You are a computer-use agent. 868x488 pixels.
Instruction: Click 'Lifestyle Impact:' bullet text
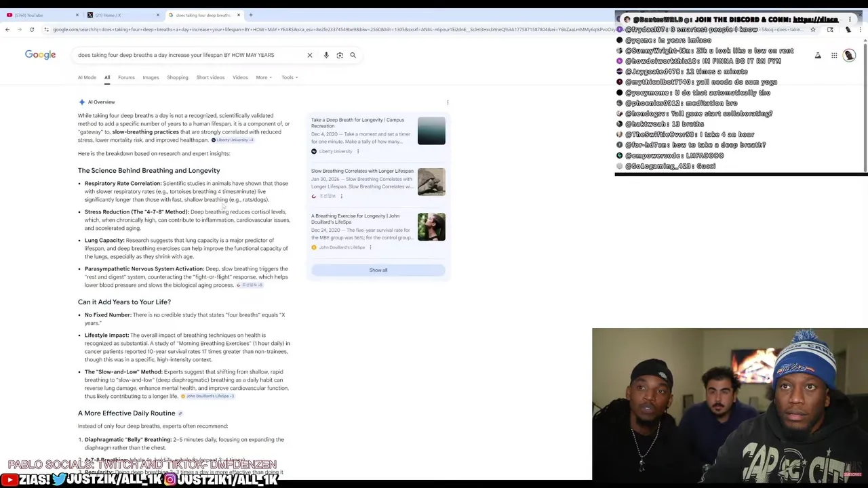(x=106, y=335)
